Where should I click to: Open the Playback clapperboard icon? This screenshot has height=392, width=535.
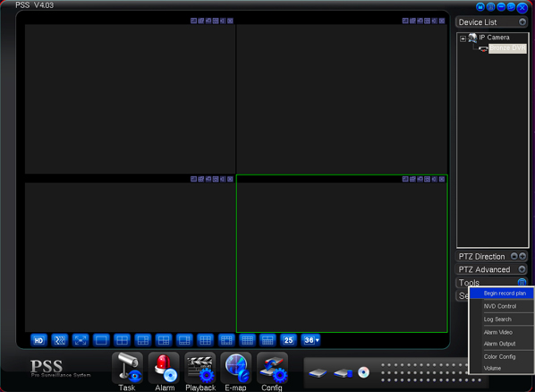click(200, 368)
